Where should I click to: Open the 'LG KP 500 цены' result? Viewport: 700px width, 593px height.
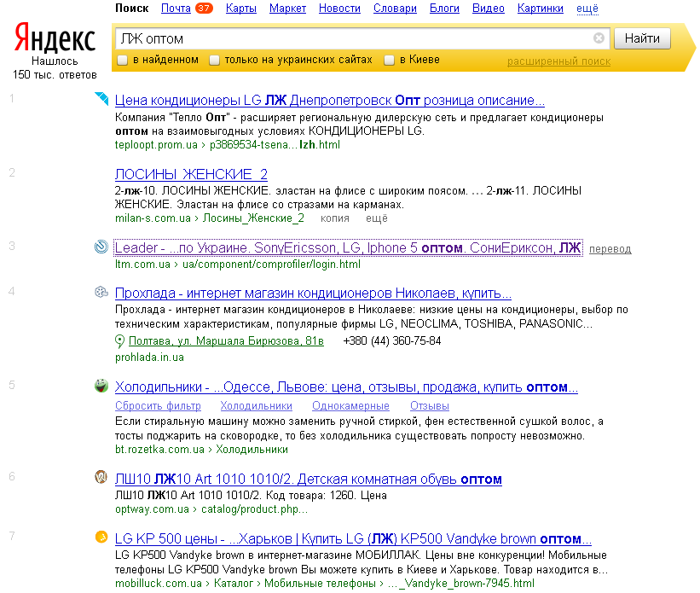point(353,539)
